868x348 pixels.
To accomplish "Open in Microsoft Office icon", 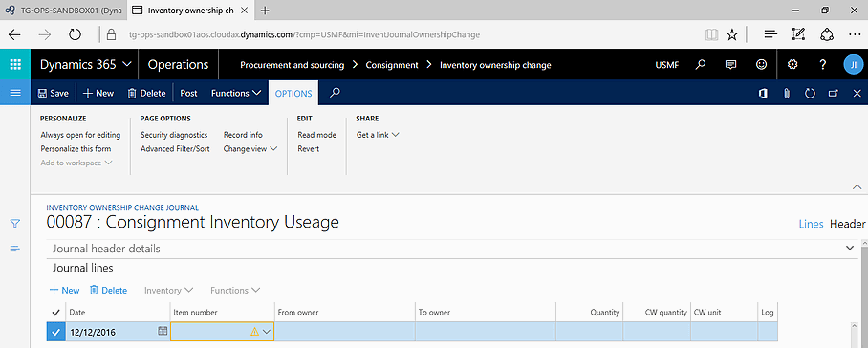I will (763, 94).
